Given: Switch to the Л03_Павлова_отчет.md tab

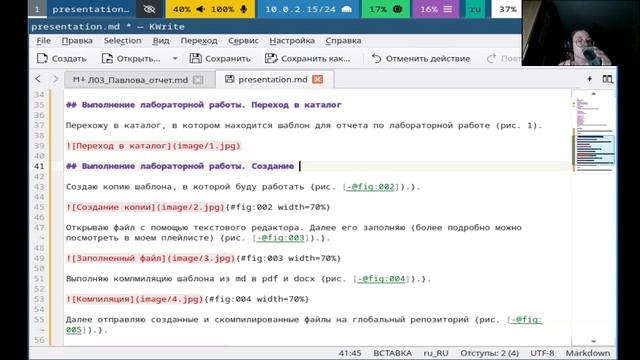Looking at the screenshot, I should (140, 80).
